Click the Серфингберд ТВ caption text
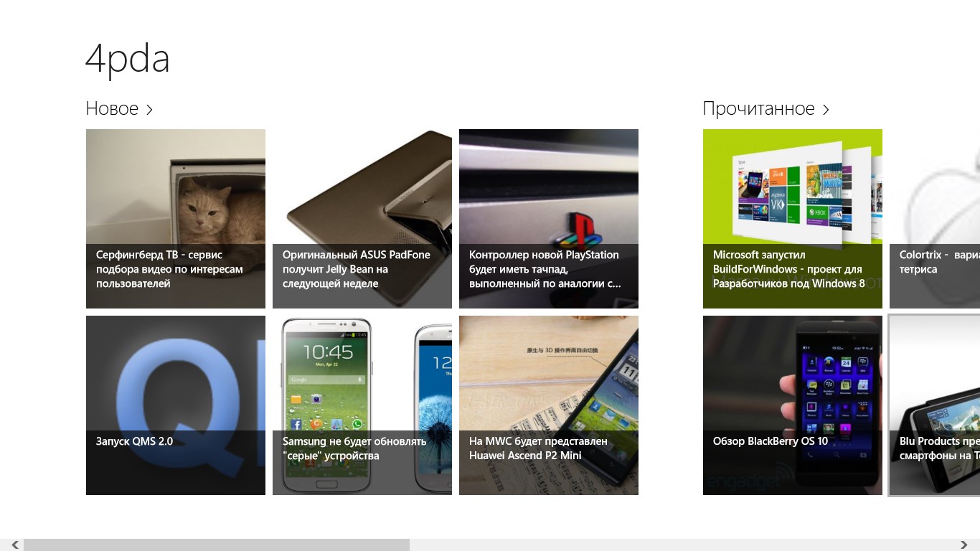This screenshot has height=551, width=980. [169, 269]
